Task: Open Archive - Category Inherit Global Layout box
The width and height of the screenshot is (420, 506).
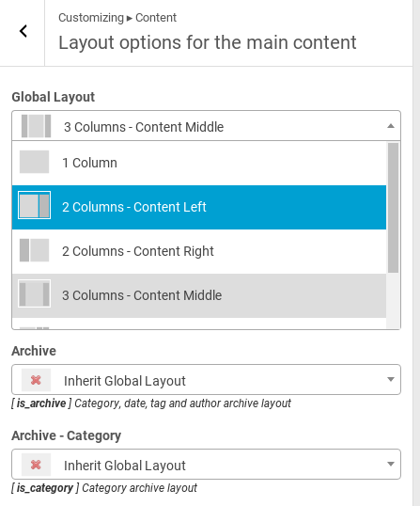Action: click(x=207, y=464)
